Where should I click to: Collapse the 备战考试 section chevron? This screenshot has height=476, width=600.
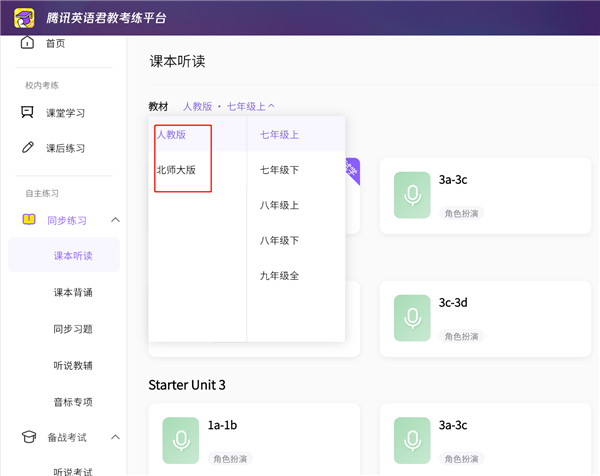pyautogui.click(x=115, y=437)
